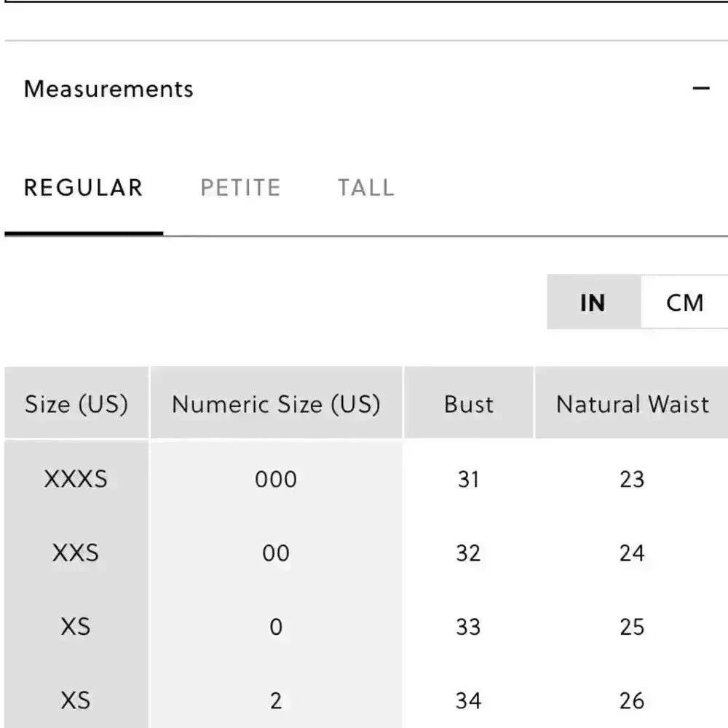Toggle units to IN
The image size is (728, 728).
click(593, 302)
